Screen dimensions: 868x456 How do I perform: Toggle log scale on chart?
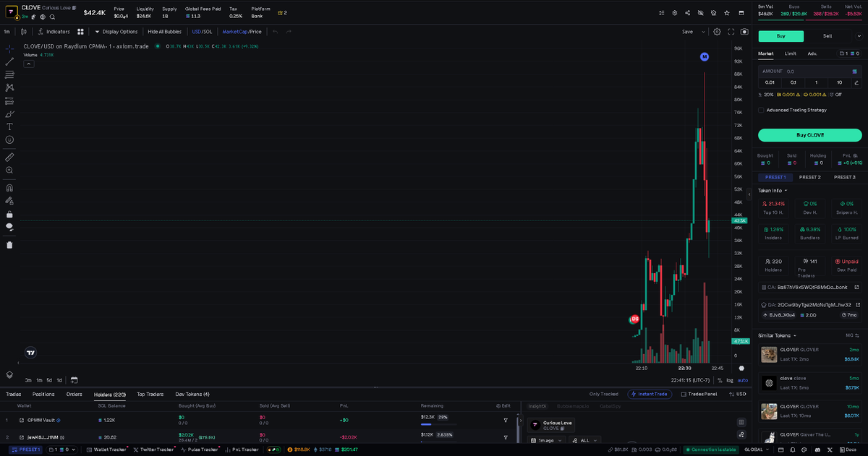tap(729, 380)
